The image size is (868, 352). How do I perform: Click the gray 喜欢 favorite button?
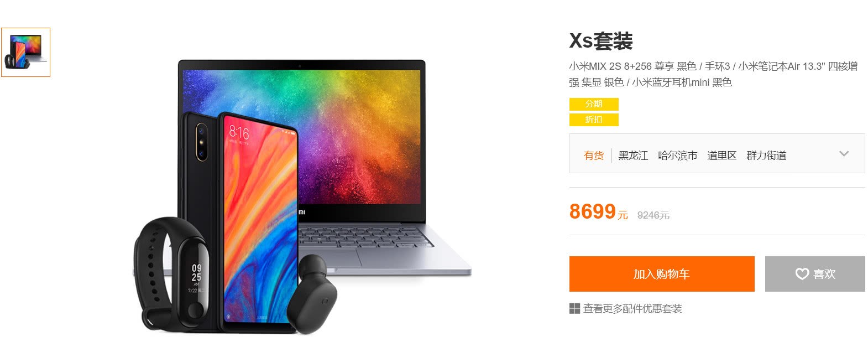[x=815, y=274]
